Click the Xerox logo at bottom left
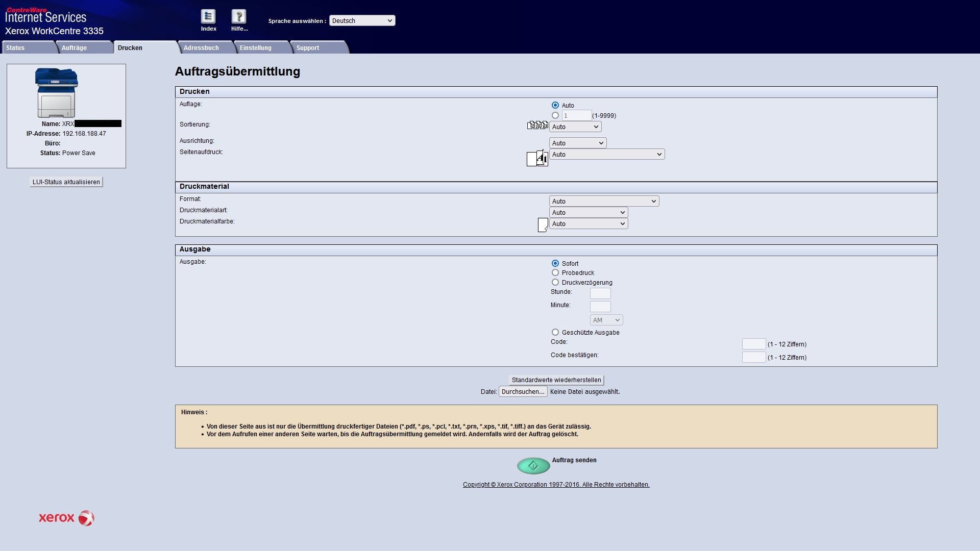980x551 pixels. pyautogui.click(x=66, y=518)
